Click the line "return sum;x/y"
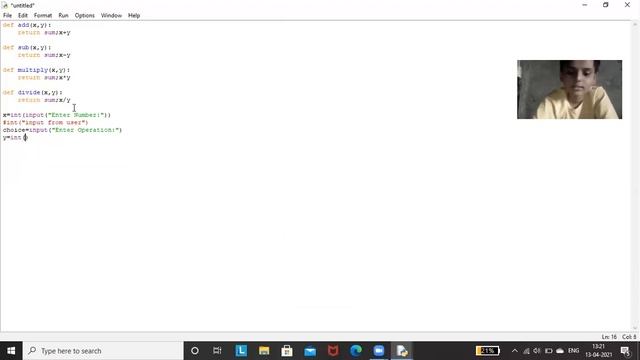This screenshot has height=360, width=640. click(44, 100)
